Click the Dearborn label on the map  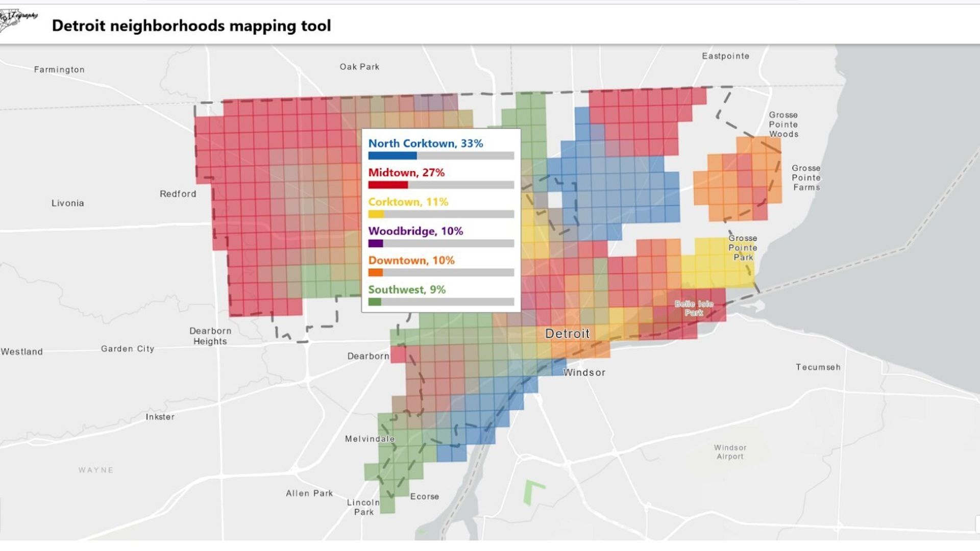pyautogui.click(x=367, y=356)
